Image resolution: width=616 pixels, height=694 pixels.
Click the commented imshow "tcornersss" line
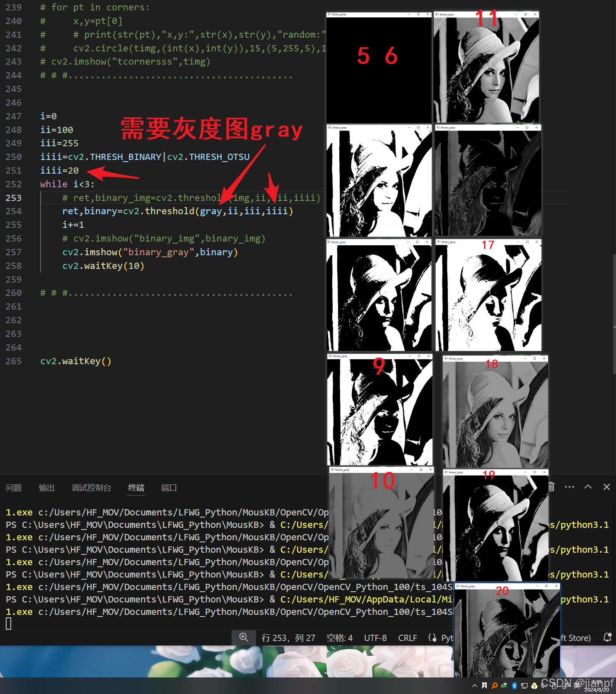[125, 62]
